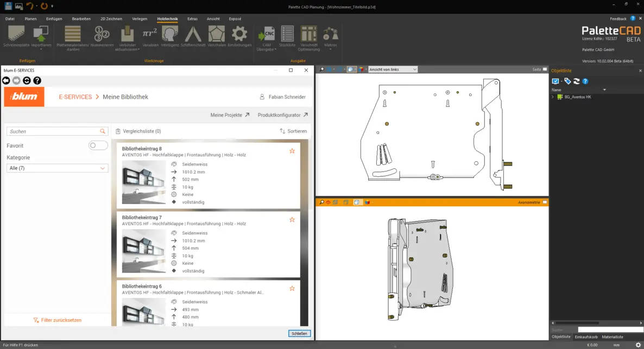This screenshot has width=644, height=349.
Task: Click the redo arrow icon
Action: [44, 6]
